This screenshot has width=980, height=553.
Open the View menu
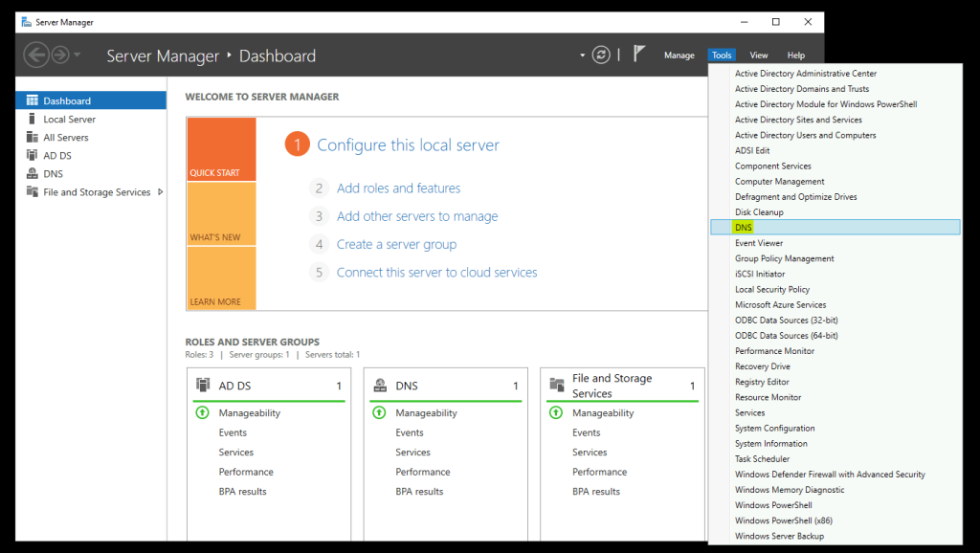[759, 55]
